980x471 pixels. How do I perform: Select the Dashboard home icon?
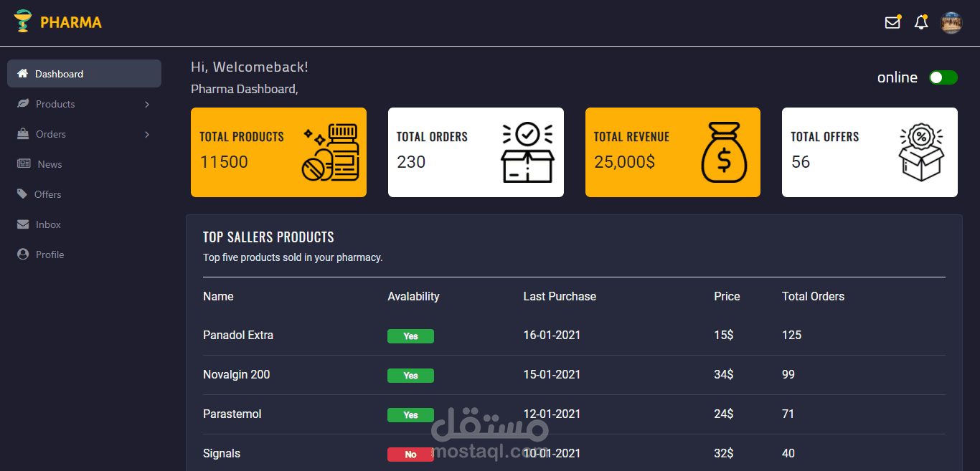tap(24, 73)
